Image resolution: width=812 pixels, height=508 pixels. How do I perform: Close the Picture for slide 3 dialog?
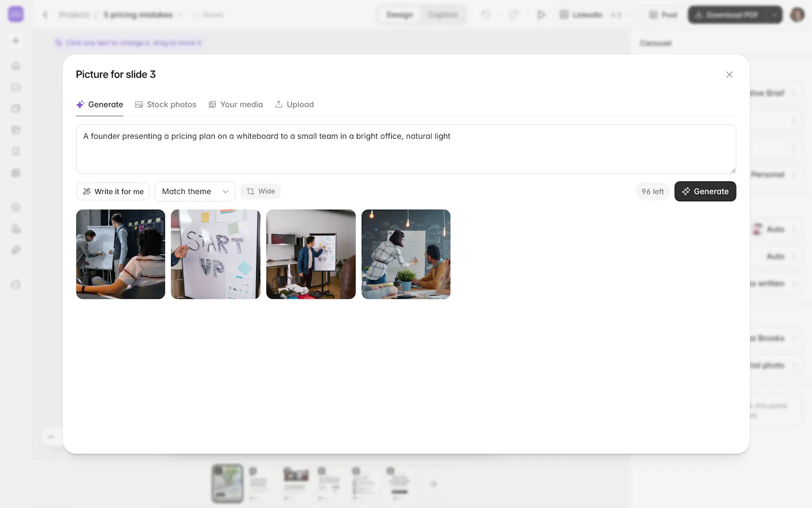pos(729,75)
